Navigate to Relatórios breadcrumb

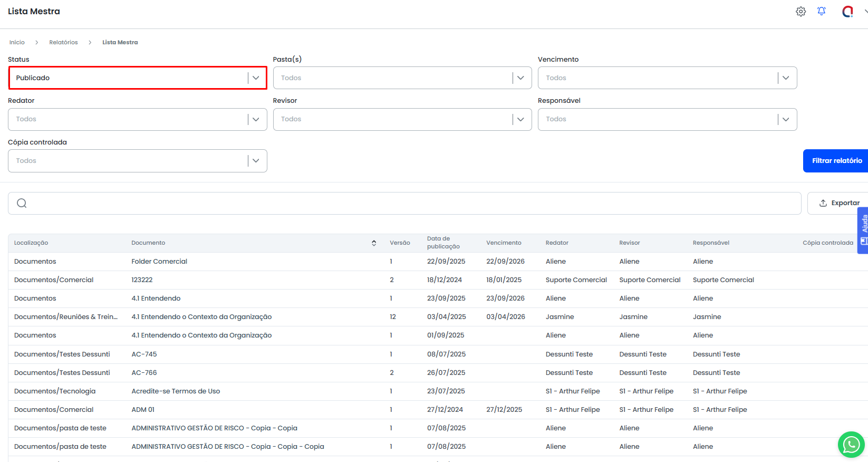(63, 42)
